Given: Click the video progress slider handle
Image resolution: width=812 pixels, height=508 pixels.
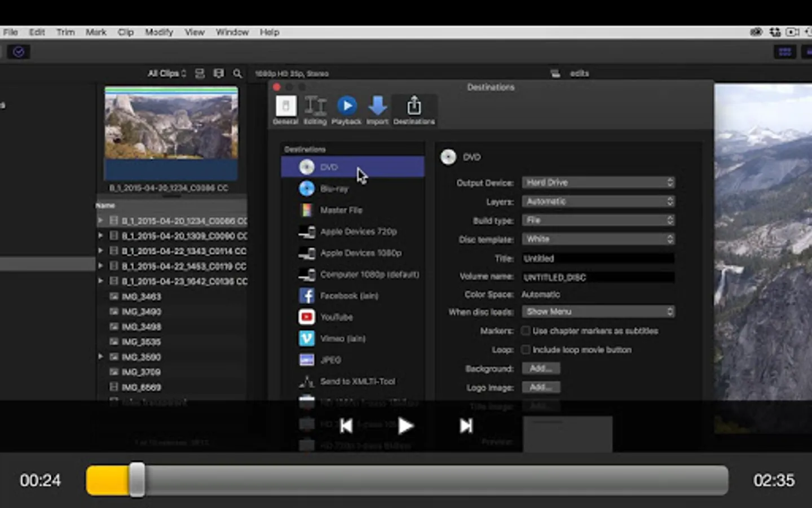Looking at the screenshot, I should click(137, 480).
